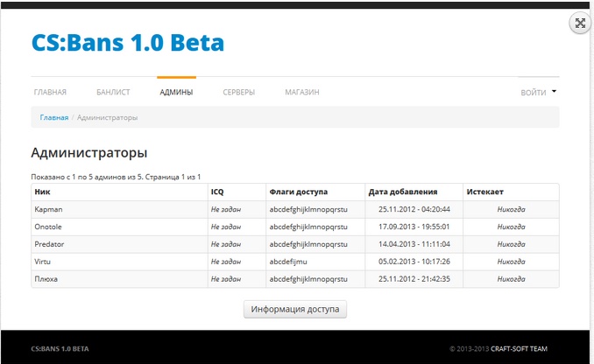This screenshot has height=364, width=594.
Task: Open the ГЛАВНАЯ menu item
Action: (50, 92)
